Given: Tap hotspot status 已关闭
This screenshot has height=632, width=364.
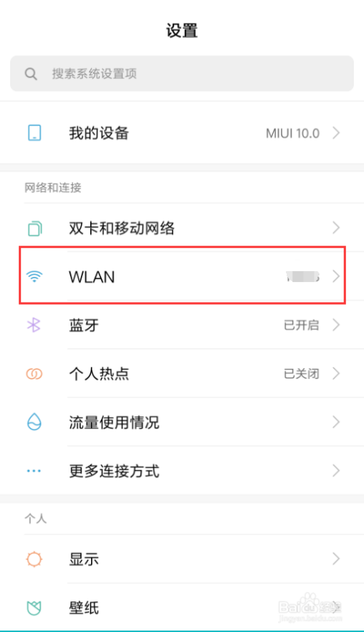Looking at the screenshot, I should point(301,374).
